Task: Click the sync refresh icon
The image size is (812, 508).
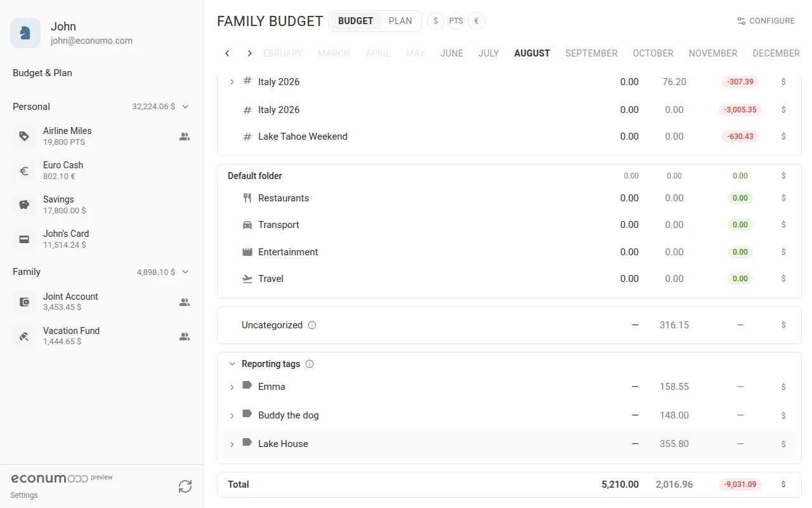Action: pos(185,486)
